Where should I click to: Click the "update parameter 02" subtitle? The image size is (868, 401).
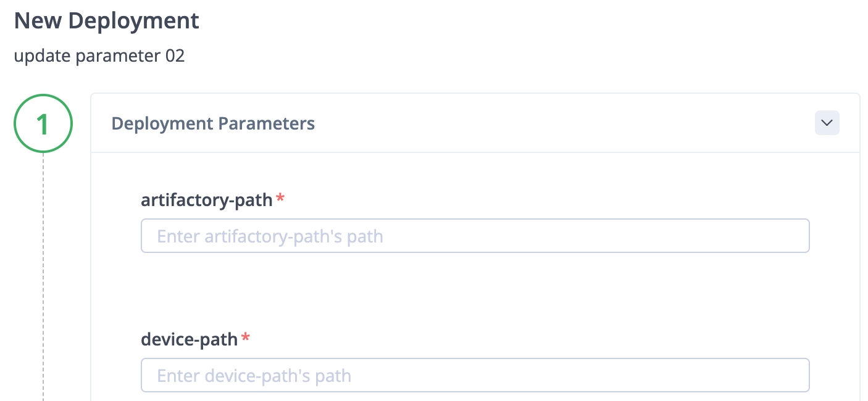(x=99, y=56)
